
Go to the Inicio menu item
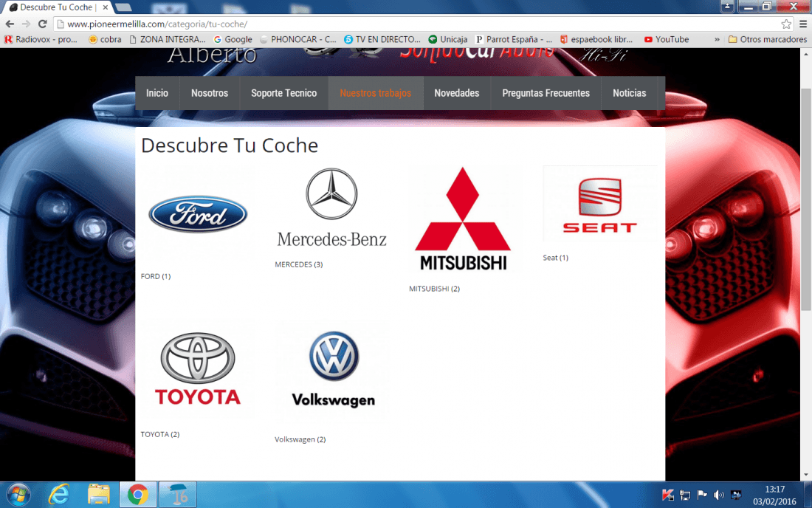(x=157, y=93)
